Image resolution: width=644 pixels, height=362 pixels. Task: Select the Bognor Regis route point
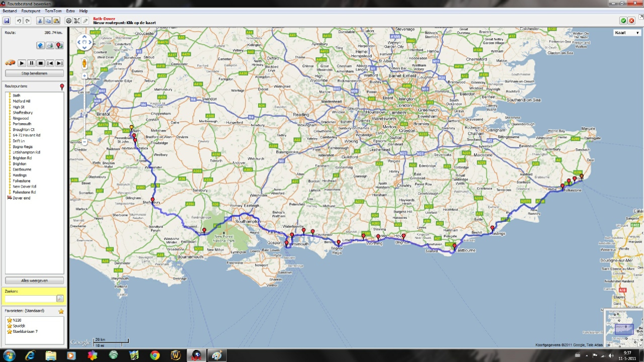tap(23, 147)
